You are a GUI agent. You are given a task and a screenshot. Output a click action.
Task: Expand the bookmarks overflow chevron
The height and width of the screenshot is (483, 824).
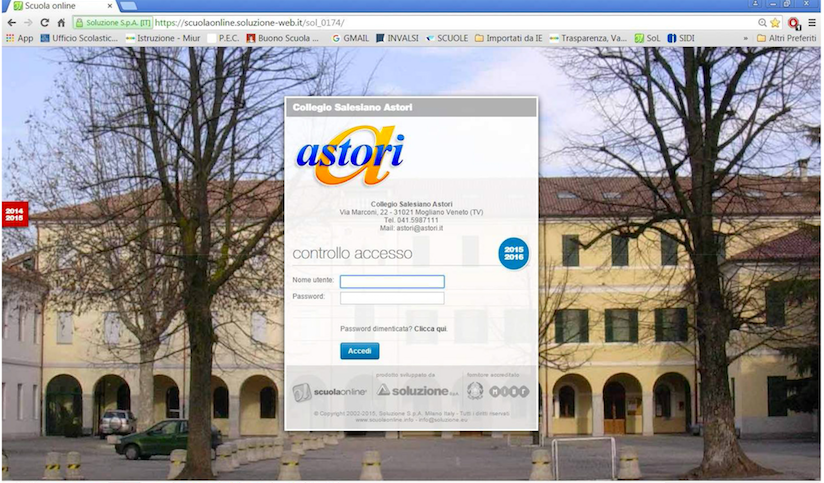click(745, 38)
